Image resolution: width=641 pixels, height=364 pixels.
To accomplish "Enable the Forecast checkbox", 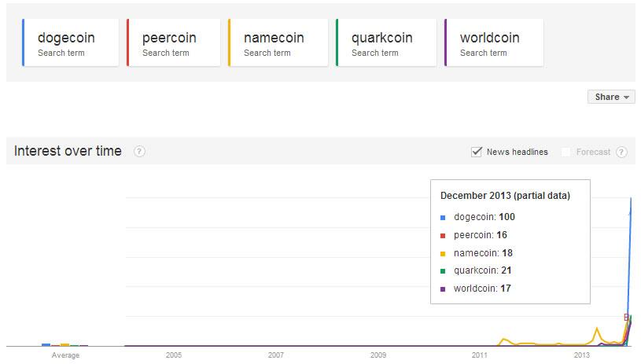I will click(x=565, y=152).
